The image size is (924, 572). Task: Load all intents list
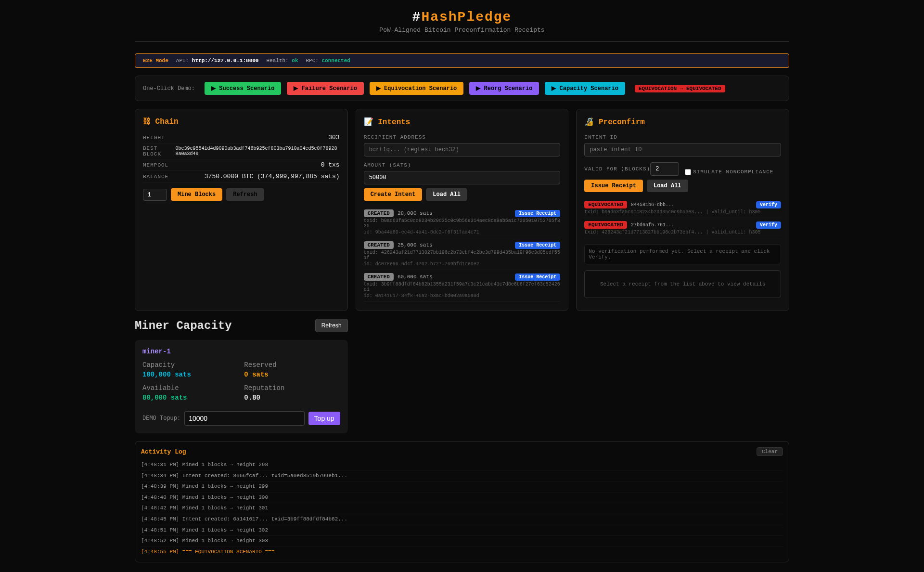click(446, 195)
